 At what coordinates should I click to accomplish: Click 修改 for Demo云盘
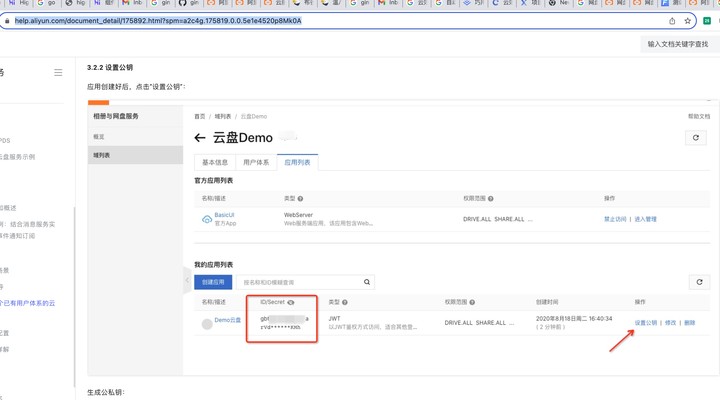(x=670, y=323)
